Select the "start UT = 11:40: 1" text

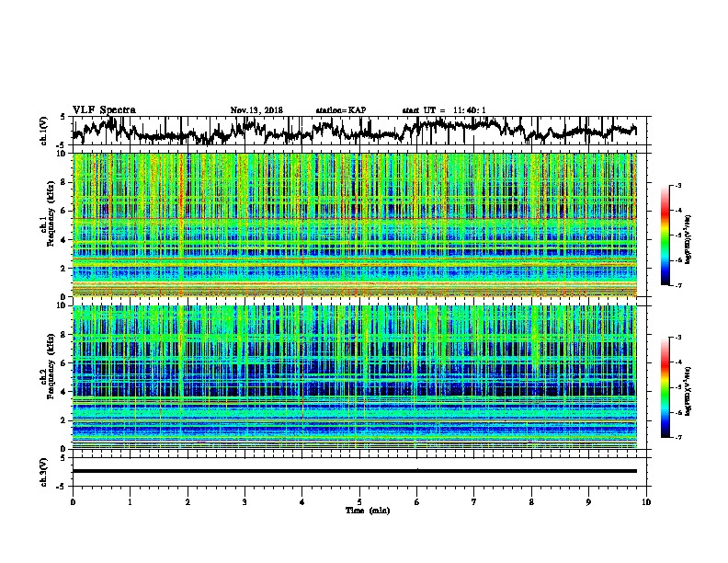[x=444, y=110]
